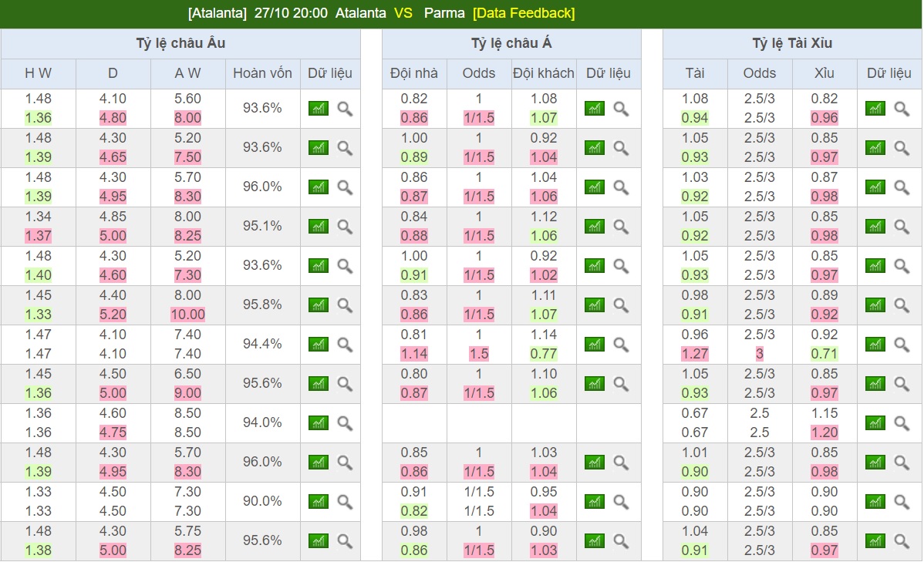The height and width of the screenshot is (562, 924).
Task: Open chart icon in Asian row with 0.91 and 0.95
Action: tap(595, 502)
